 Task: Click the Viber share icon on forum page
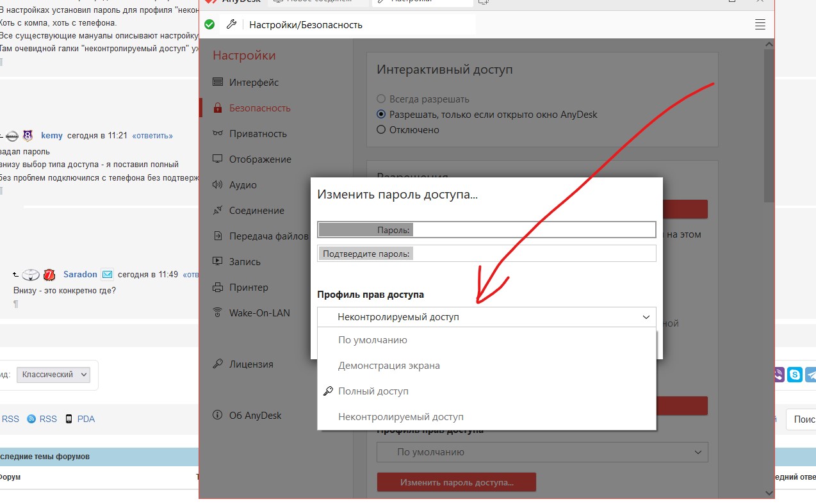779,375
